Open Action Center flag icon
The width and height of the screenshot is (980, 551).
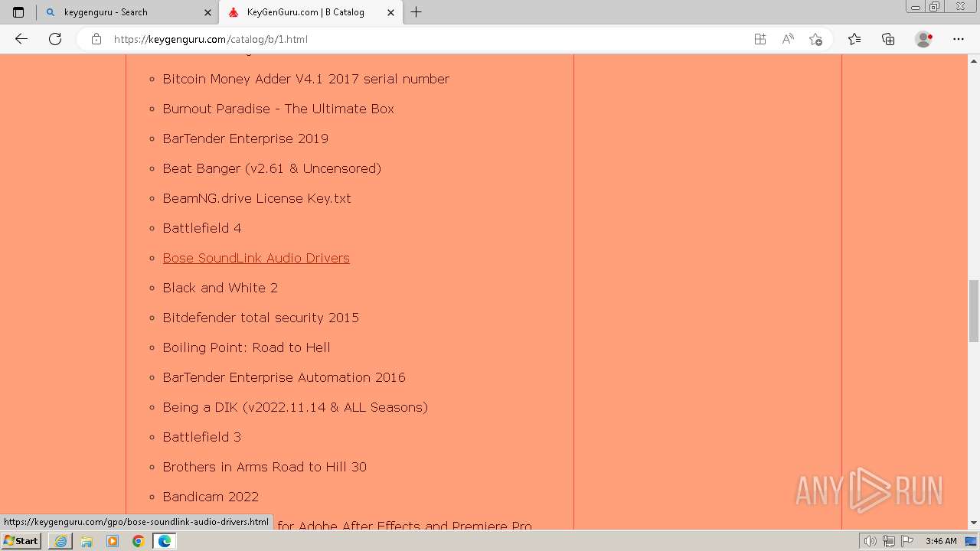click(907, 541)
